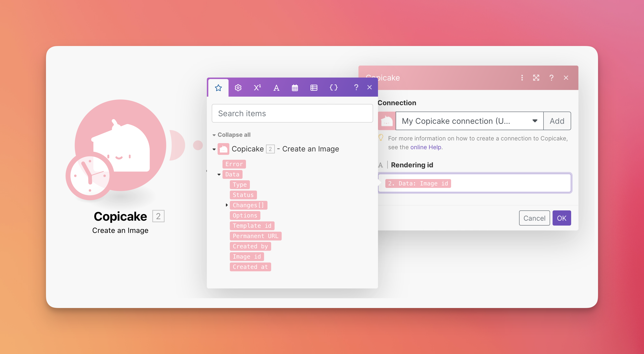Select Image id pill in tree
Image resolution: width=644 pixels, height=354 pixels.
pyautogui.click(x=247, y=256)
